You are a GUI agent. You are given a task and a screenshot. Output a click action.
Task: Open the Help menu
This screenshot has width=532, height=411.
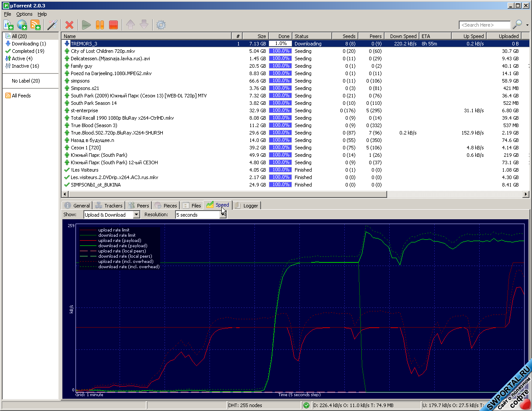42,14
